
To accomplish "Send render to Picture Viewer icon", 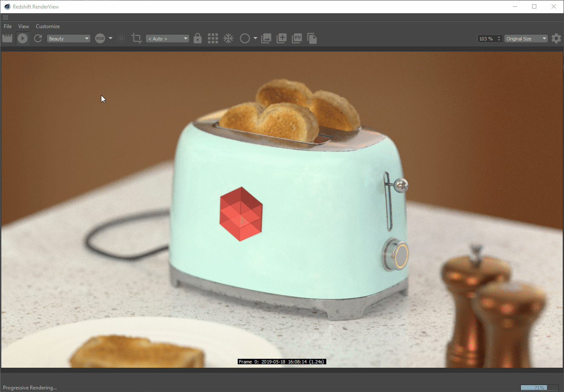I will (x=297, y=38).
